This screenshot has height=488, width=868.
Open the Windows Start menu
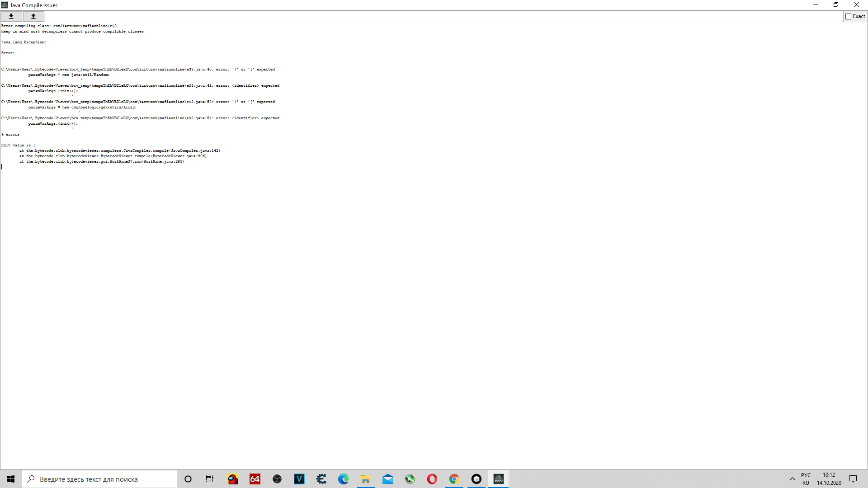(10, 479)
